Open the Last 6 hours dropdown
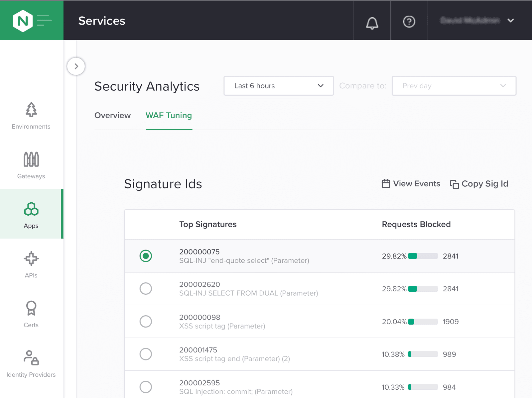The width and height of the screenshot is (532, 398). click(x=279, y=86)
